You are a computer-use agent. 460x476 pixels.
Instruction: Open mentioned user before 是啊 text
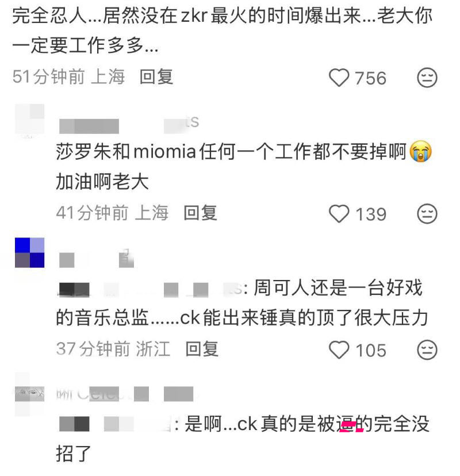click(x=116, y=424)
